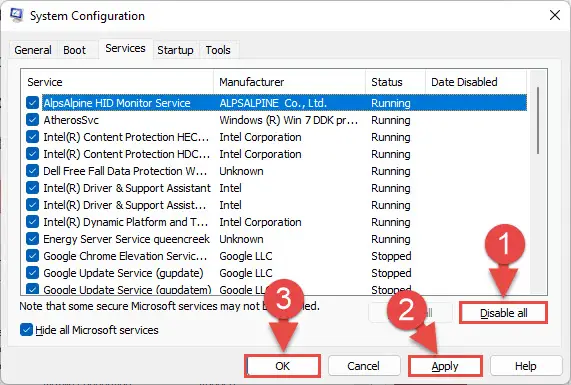
Task: Toggle Intel(R) Dynamic Platform service checkbox
Action: point(32,222)
